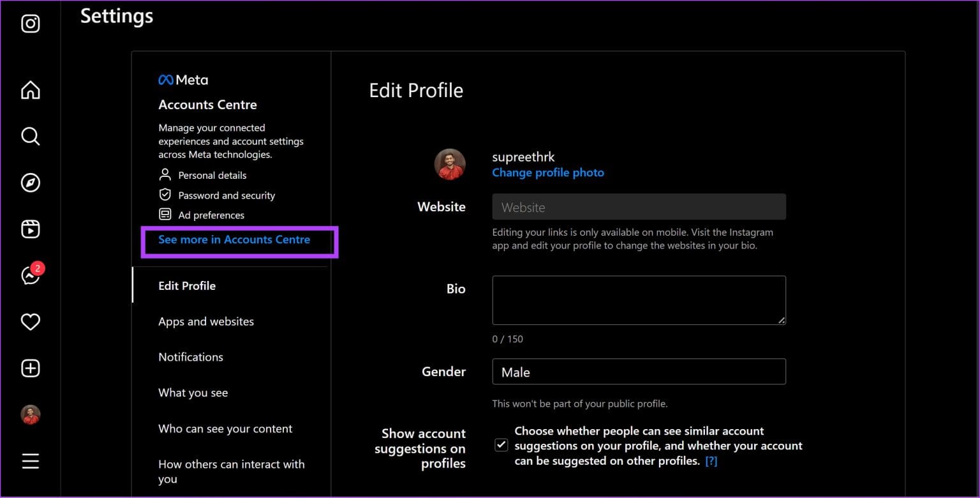Click Change profile photo
This screenshot has width=980, height=498.
547,172
